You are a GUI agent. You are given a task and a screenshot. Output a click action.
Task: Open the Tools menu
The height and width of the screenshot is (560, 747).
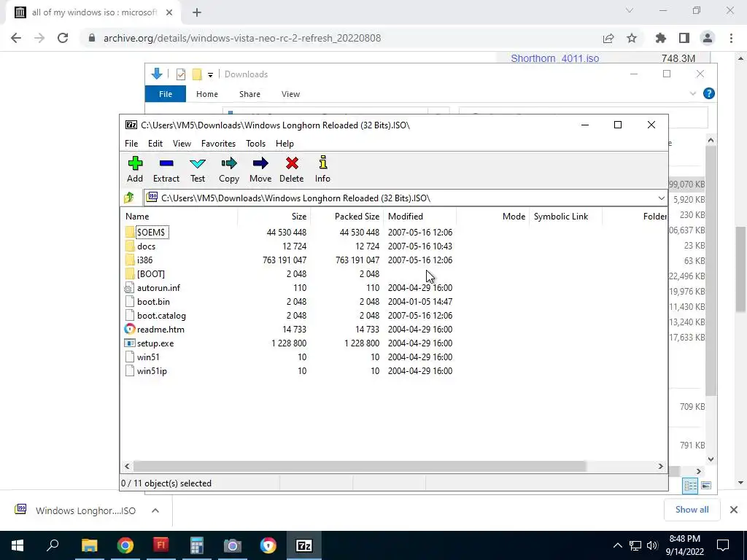click(255, 144)
